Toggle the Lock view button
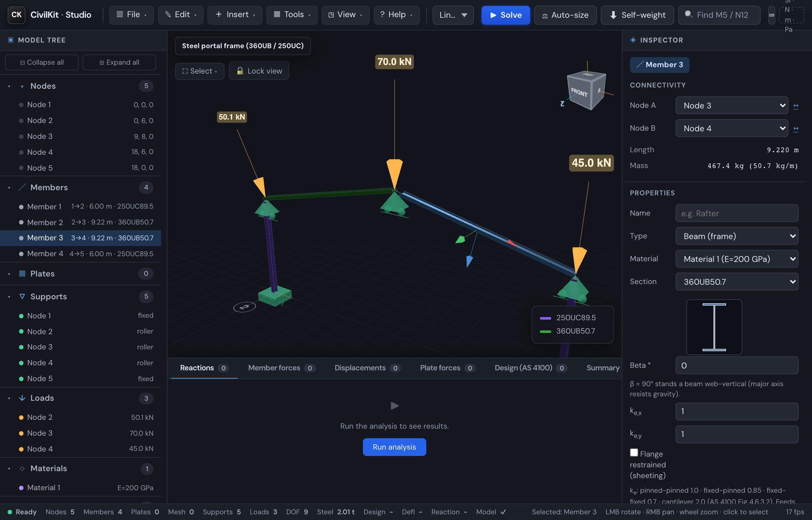 point(259,71)
